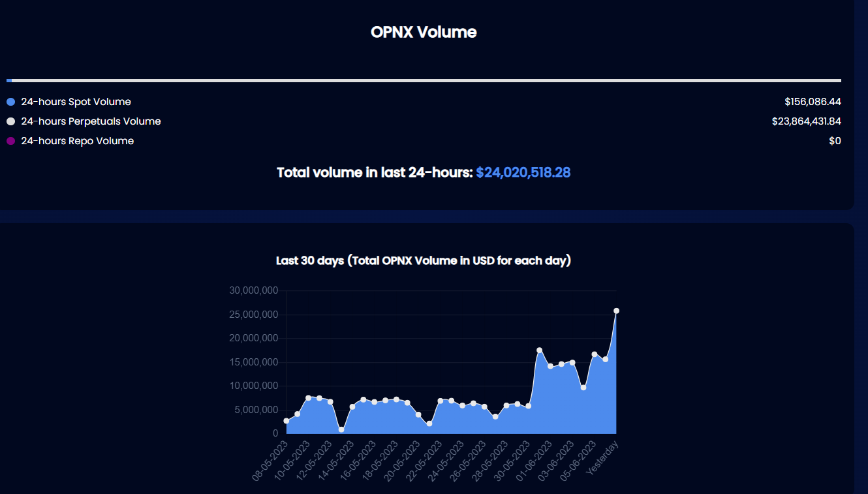The image size is (868, 494).
Task: Click the 10,000,000 y-axis label
Action: tap(254, 386)
